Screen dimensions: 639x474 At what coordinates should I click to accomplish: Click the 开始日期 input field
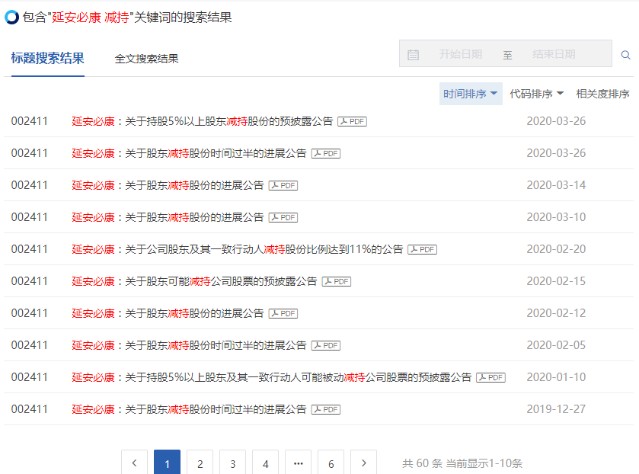461,54
